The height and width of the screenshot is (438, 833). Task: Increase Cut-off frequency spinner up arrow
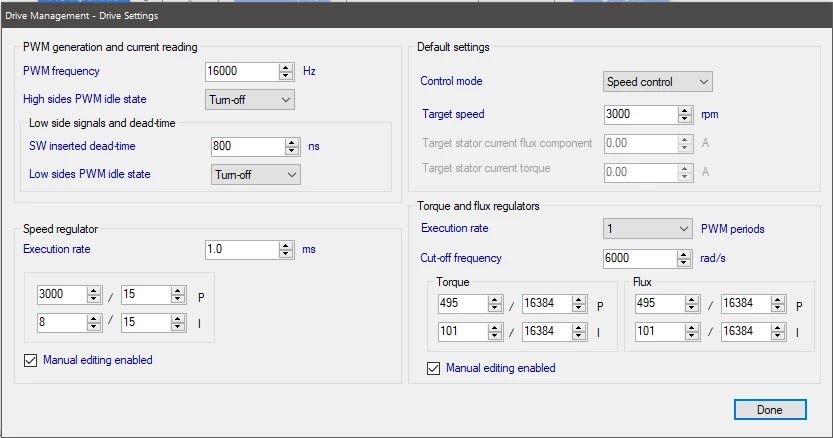684,254
